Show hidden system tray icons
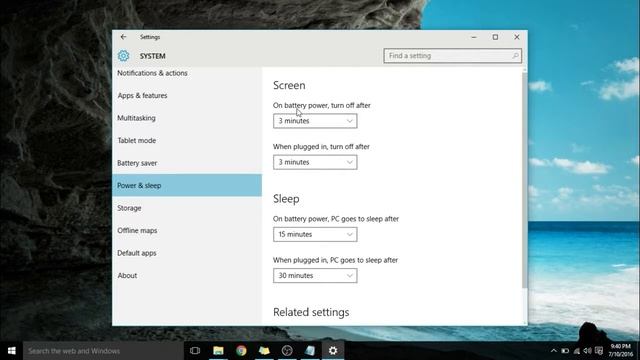The image size is (640, 360). (553, 351)
